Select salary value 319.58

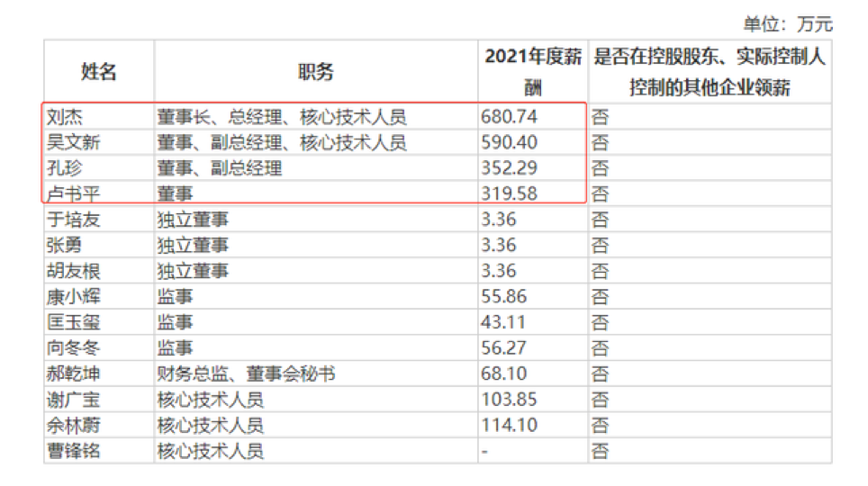(510, 193)
